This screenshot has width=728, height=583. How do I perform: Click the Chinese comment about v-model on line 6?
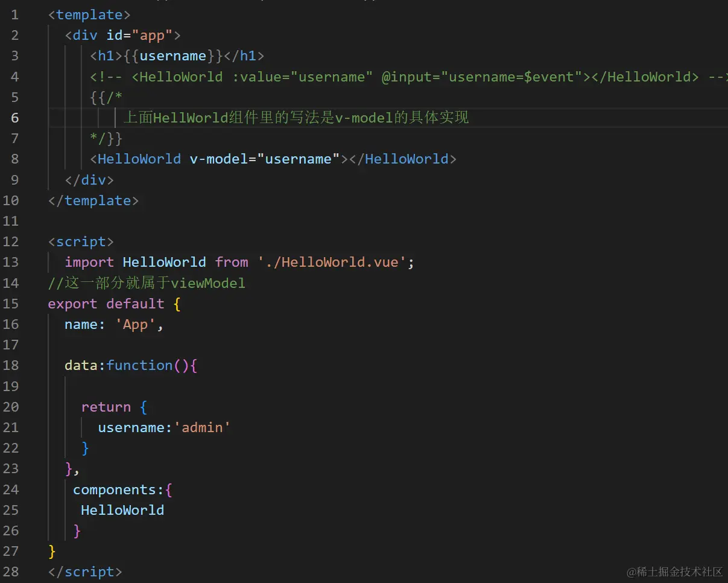coord(296,118)
